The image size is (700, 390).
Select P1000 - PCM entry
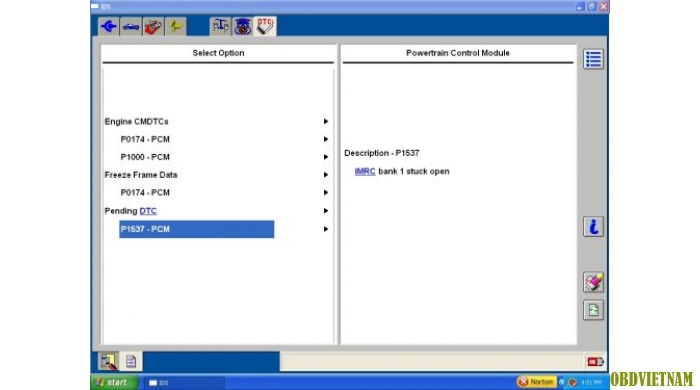point(145,157)
